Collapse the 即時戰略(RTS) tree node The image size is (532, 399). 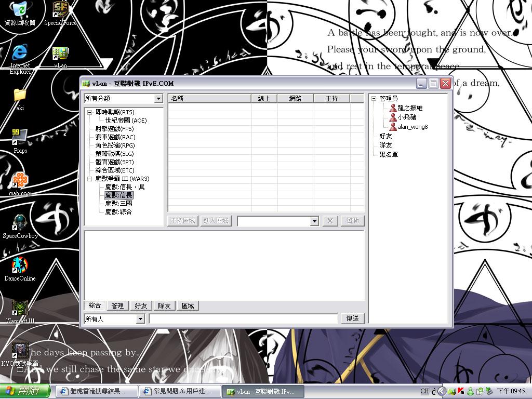tap(89, 112)
